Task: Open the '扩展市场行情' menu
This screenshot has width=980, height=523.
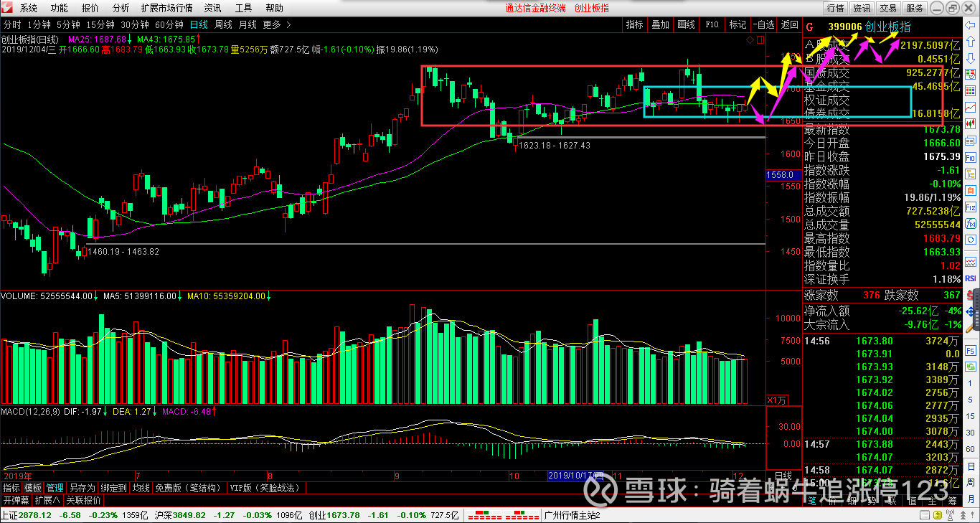Action: pyautogui.click(x=166, y=8)
